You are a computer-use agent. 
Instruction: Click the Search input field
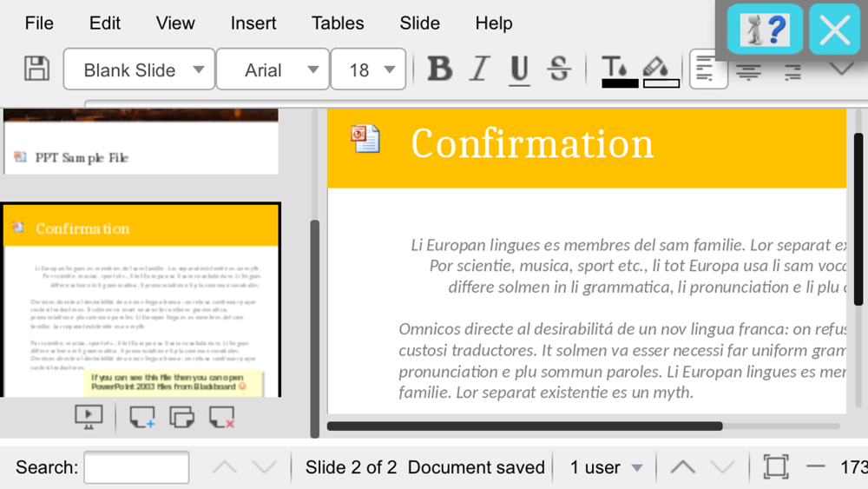click(x=136, y=467)
